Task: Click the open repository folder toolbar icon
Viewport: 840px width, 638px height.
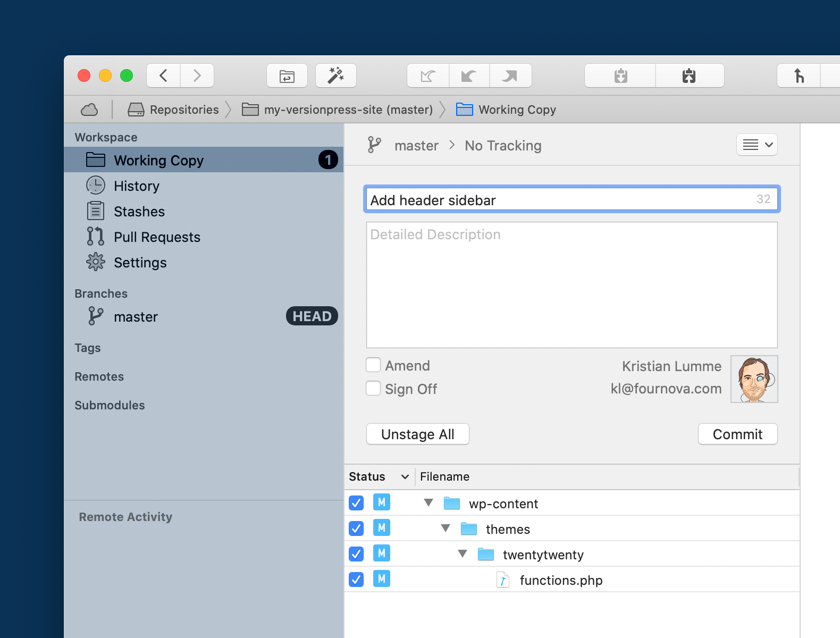Action: click(x=287, y=75)
